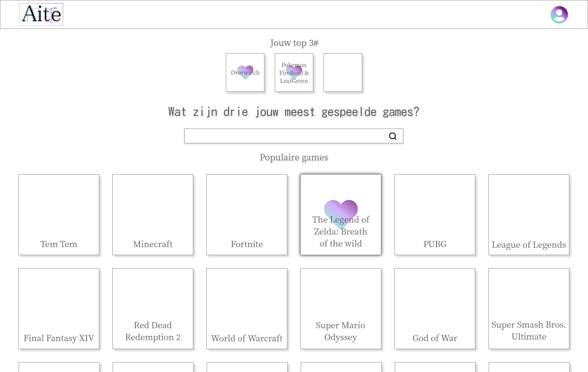Select the Red Dead Redemption 2 card
The width and height of the screenshot is (588, 372).
[153, 309]
